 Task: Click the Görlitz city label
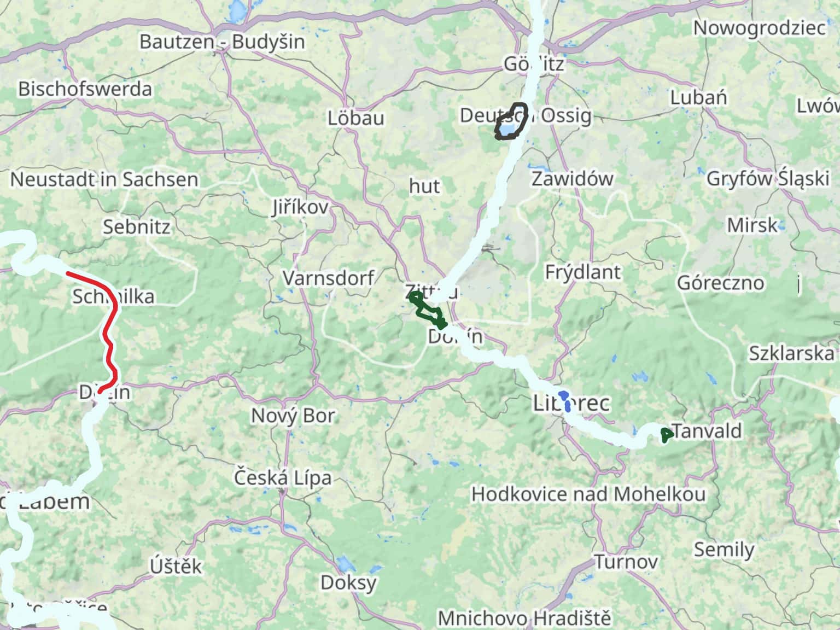[x=534, y=64]
